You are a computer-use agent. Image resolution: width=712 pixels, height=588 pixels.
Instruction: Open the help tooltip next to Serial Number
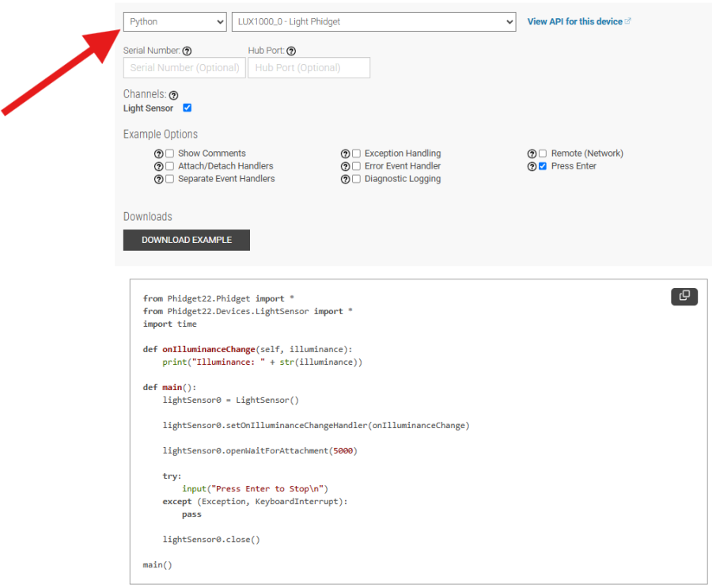pyautogui.click(x=187, y=50)
